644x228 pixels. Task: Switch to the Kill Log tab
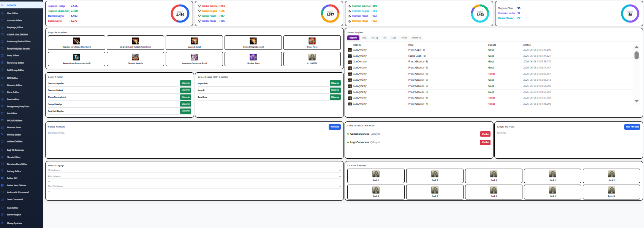(375, 38)
